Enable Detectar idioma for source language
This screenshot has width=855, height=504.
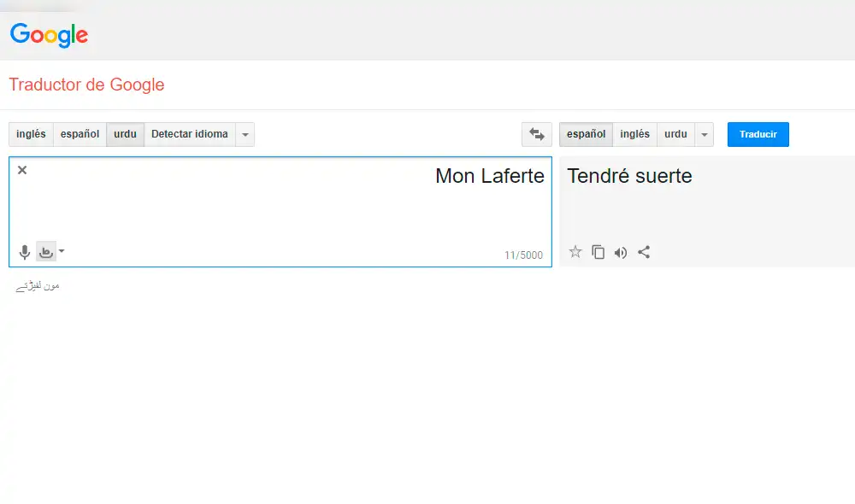(x=189, y=134)
